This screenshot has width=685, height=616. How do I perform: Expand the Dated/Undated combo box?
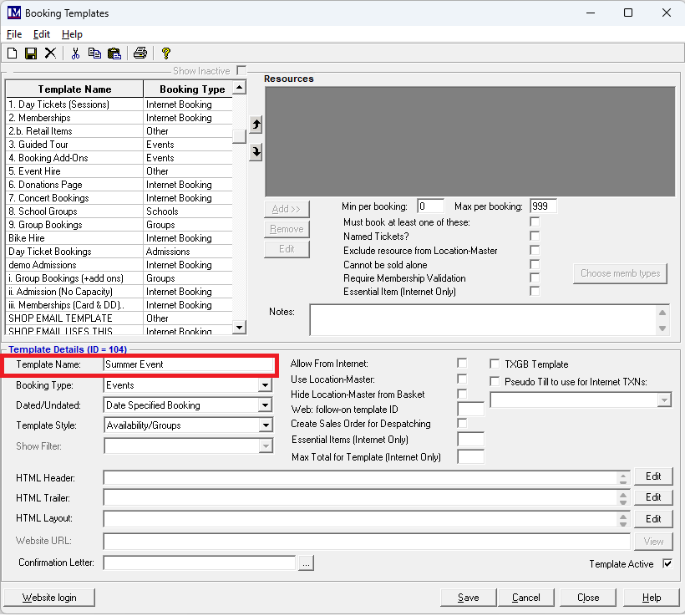pos(265,405)
